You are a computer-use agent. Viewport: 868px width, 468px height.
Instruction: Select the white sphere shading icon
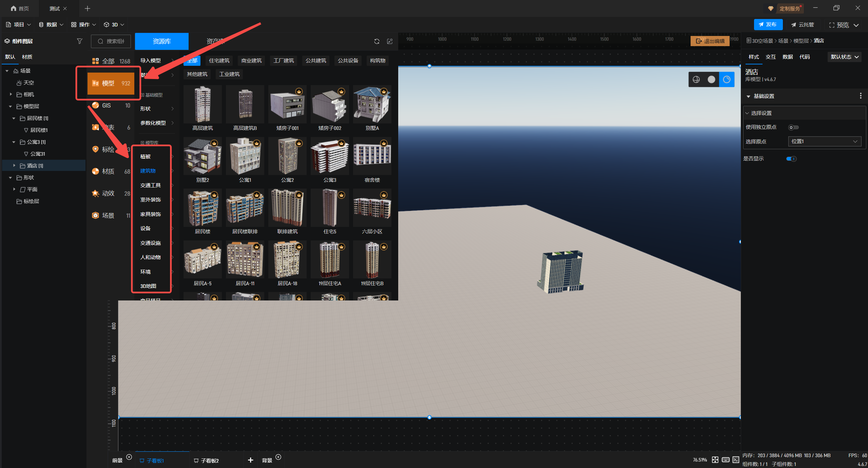711,79
